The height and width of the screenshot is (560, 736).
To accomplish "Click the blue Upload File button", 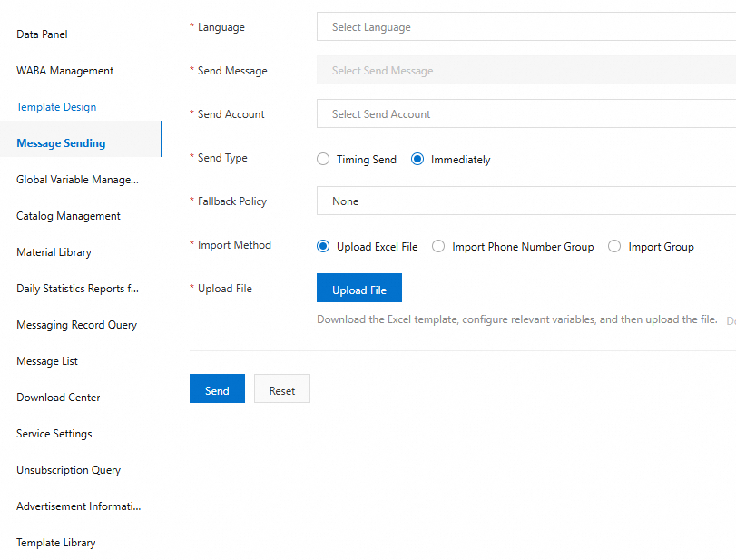I will 359,288.
